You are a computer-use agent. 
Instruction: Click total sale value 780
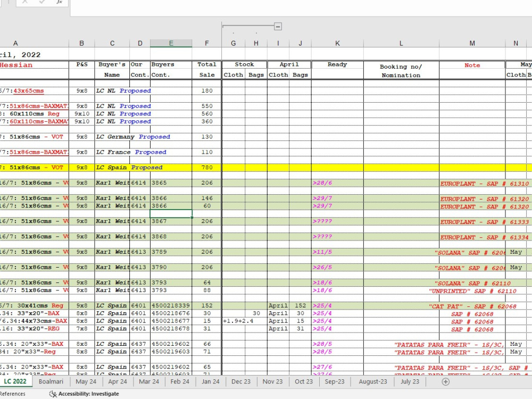pyautogui.click(x=206, y=167)
